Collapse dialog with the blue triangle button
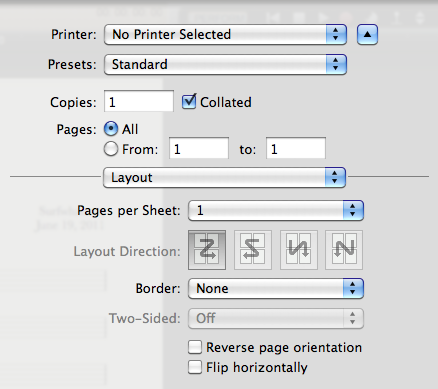The width and height of the screenshot is (438, 389). coord(367,34)
